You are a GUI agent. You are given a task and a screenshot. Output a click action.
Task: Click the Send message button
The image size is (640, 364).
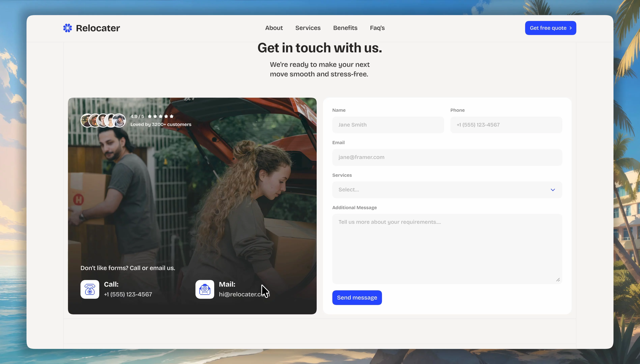pyautogui.click(x=357, y=297)
